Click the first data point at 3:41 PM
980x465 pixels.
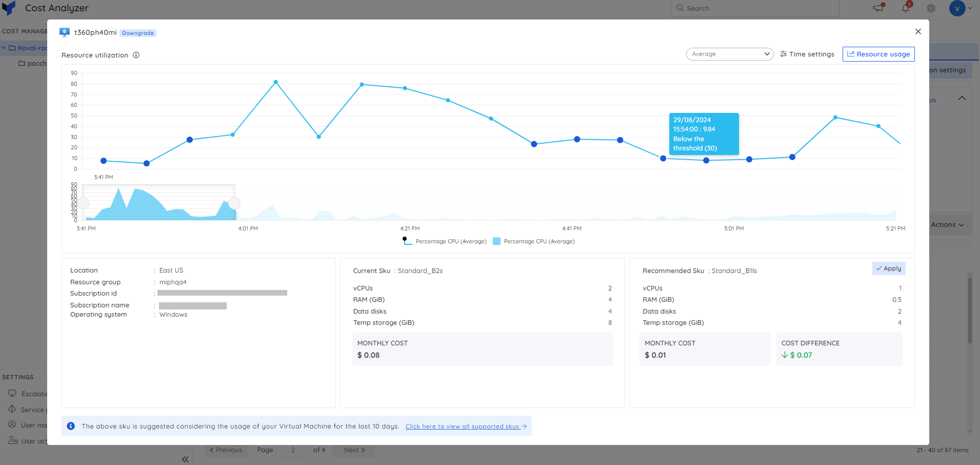click(x=104, y=161)
